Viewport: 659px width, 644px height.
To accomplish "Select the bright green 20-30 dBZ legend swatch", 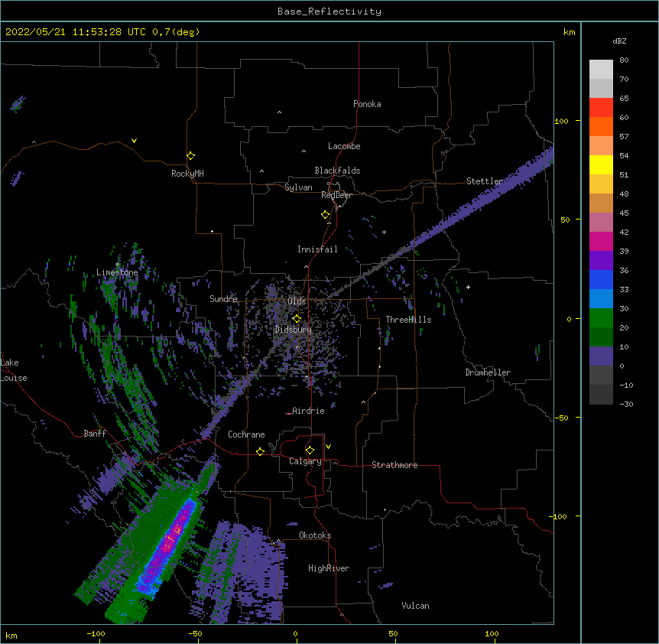I will click(601, 318).
